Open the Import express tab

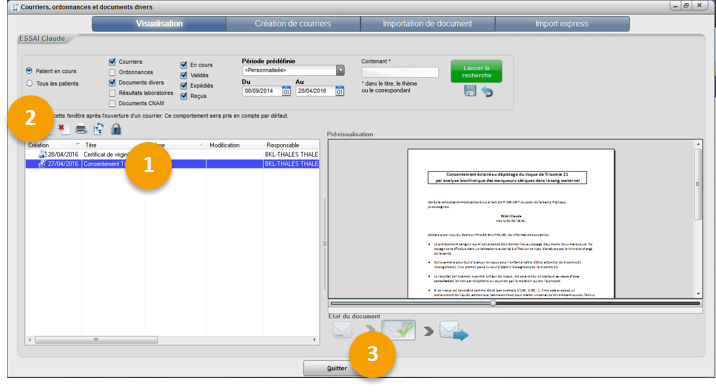(562, 24)
